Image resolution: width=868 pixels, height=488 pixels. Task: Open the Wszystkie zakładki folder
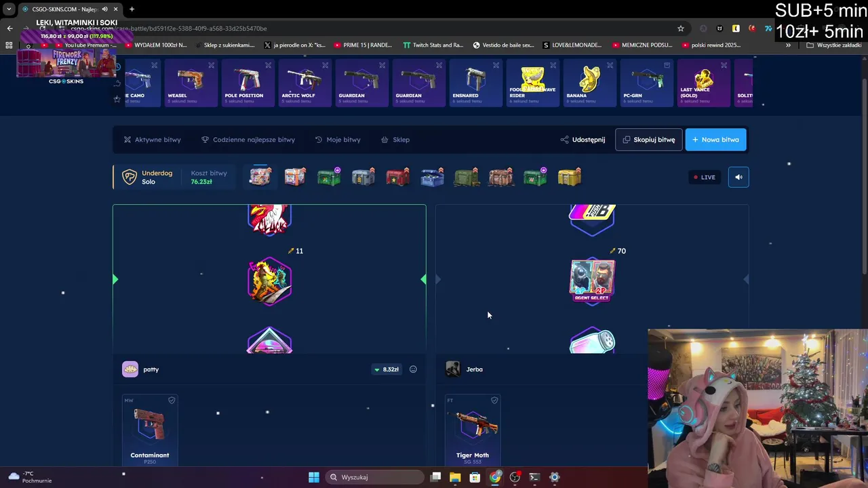pos(833,45)
